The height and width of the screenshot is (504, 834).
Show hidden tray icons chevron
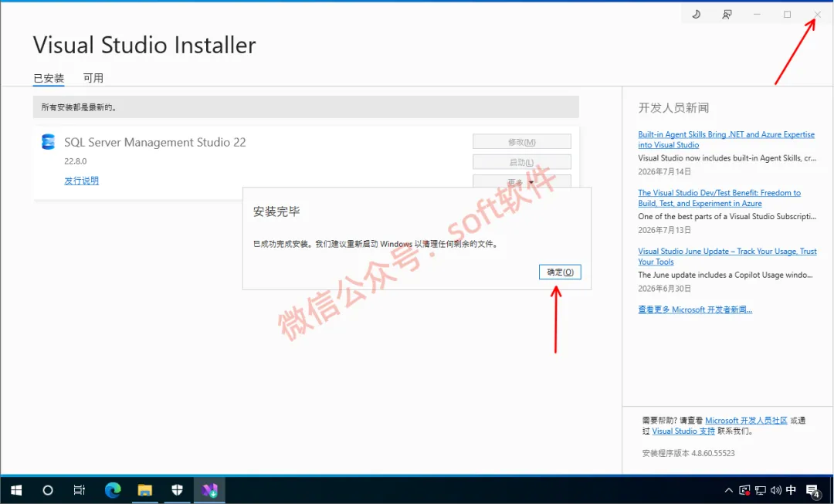tap(729, 490)
